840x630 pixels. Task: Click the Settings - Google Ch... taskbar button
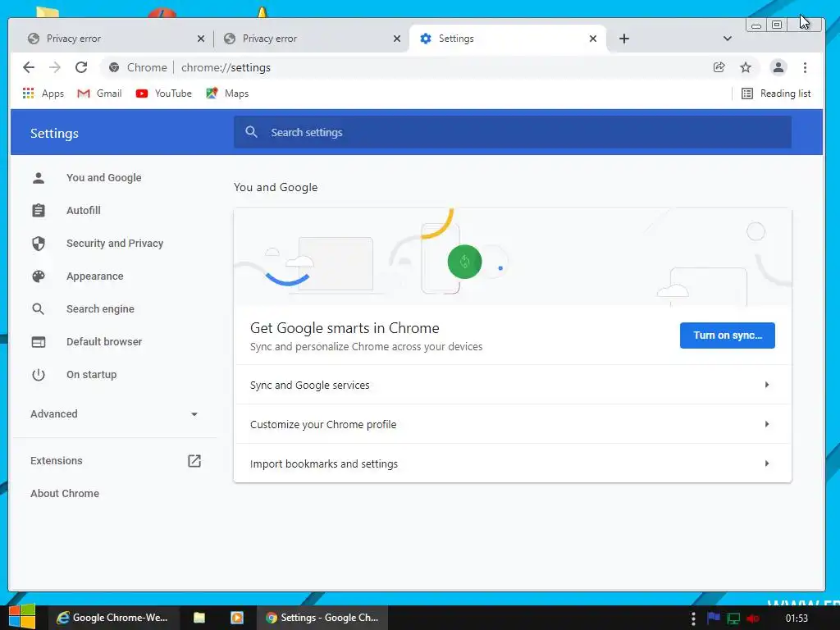(x=322, y=618)
